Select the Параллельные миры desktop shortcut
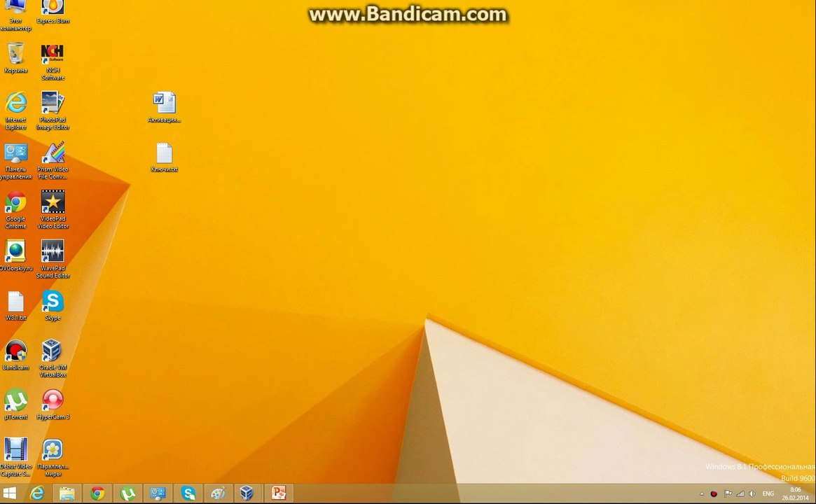This screenshot has height=504, width=816. [53, 457]
